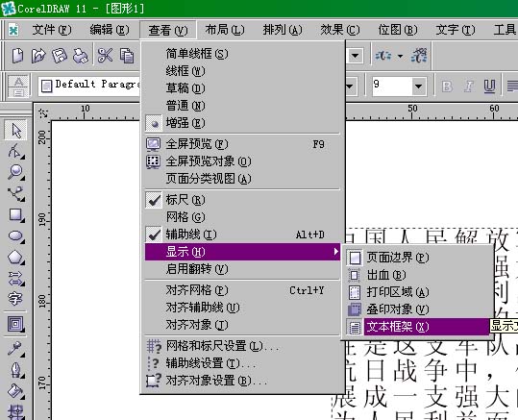This screenshot has width=518, height=420.
Task: Expand the 显示 (H) submenu
Action: click(x=242, y=252)
